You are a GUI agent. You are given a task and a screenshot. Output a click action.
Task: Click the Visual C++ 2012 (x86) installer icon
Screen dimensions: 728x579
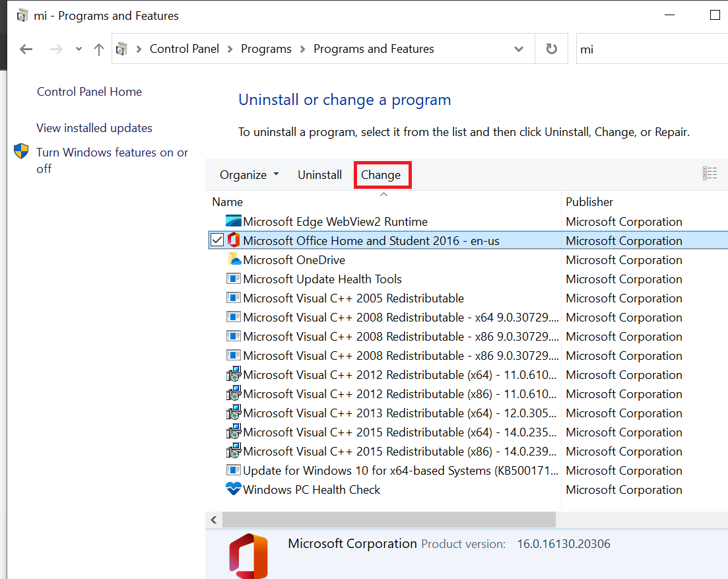pos(234,393)
